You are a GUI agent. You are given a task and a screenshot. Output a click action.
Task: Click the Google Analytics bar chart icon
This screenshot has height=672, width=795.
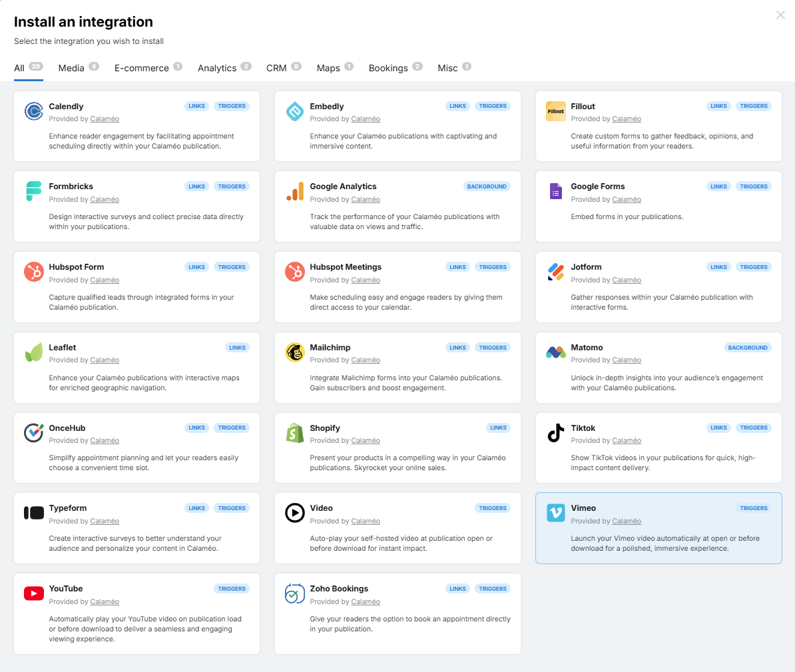point(294,192)
